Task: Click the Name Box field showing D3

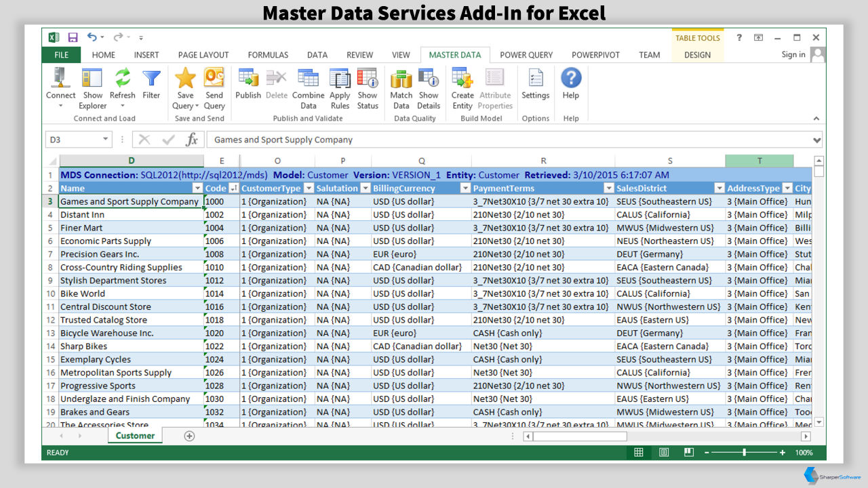Action: 73,140
